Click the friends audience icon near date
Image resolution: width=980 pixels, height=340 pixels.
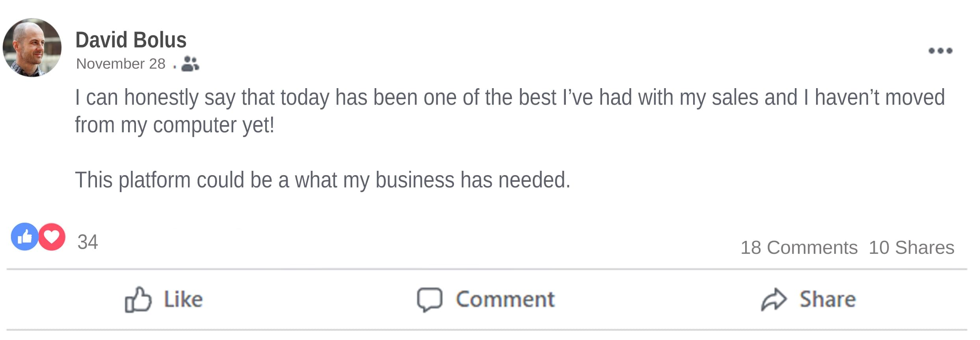(x=190, y=63)
